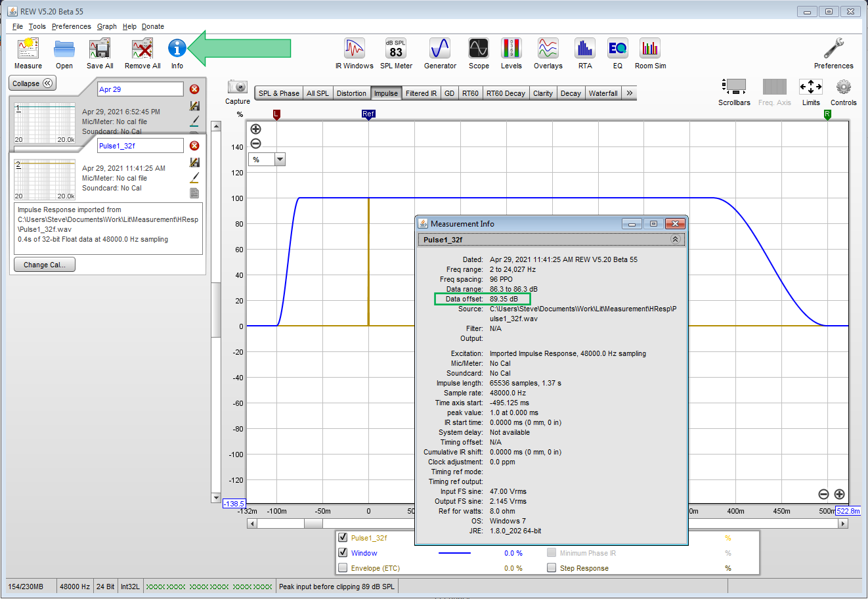The height and width of the screenshot is (599, 868).
Task: Zoom in vertical axis plus icon
Action: tap(256, 129)
